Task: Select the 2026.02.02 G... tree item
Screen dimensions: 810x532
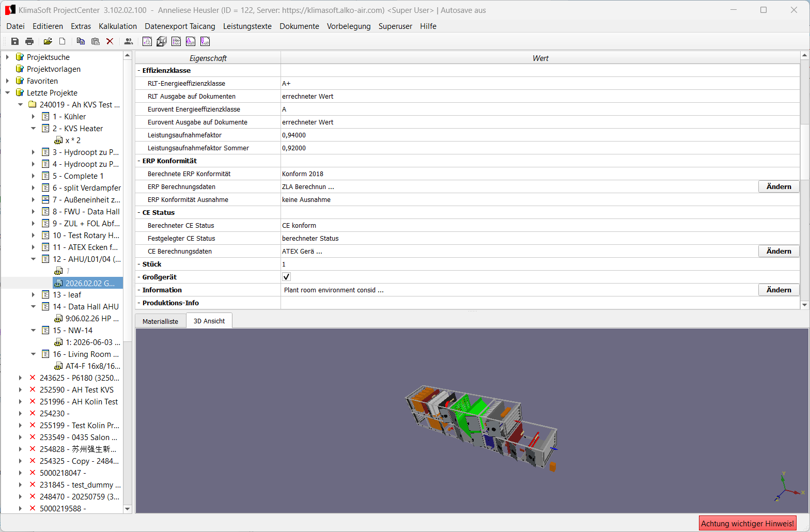Action: (x=88, y=283)
